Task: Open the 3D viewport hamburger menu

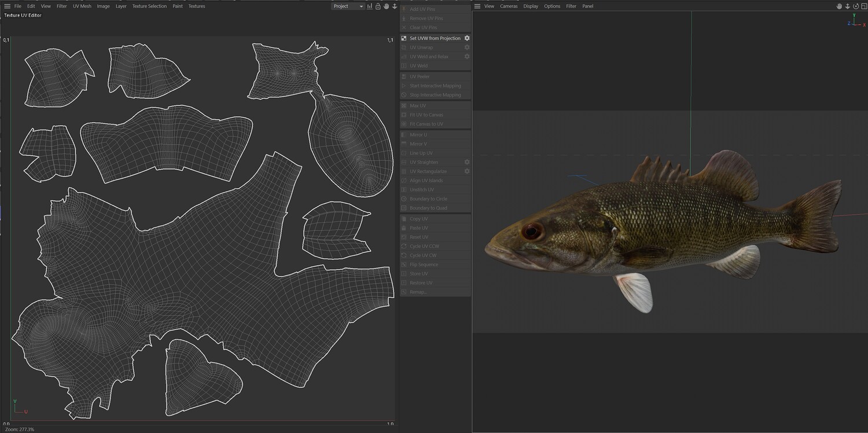Action: coord(477,6)
